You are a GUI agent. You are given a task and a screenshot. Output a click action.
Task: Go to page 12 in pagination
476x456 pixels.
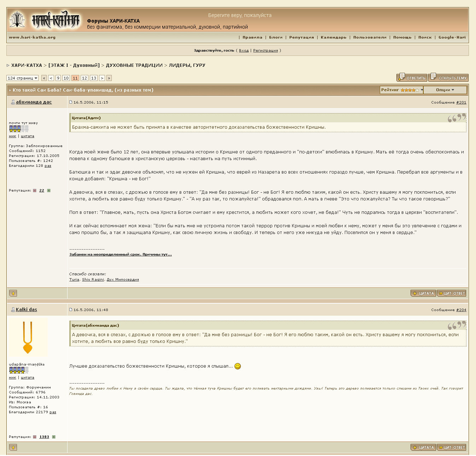pyautogui.click(x=84, y=78)
